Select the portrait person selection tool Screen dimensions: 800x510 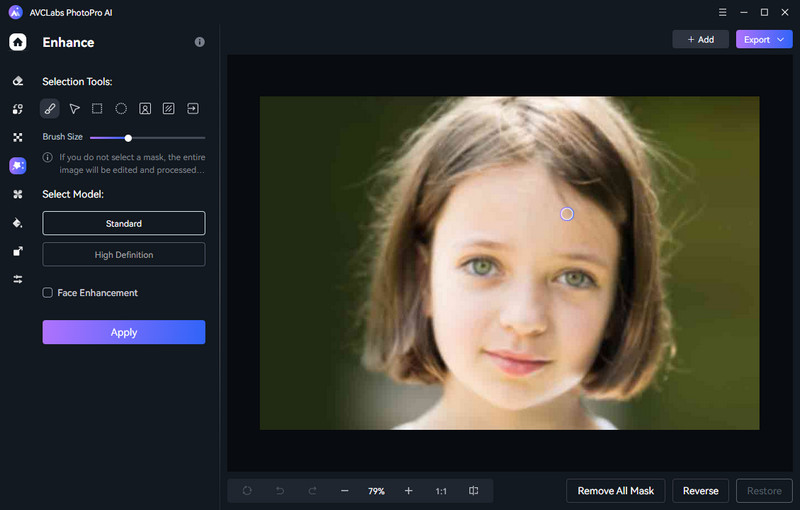(145, 108)
